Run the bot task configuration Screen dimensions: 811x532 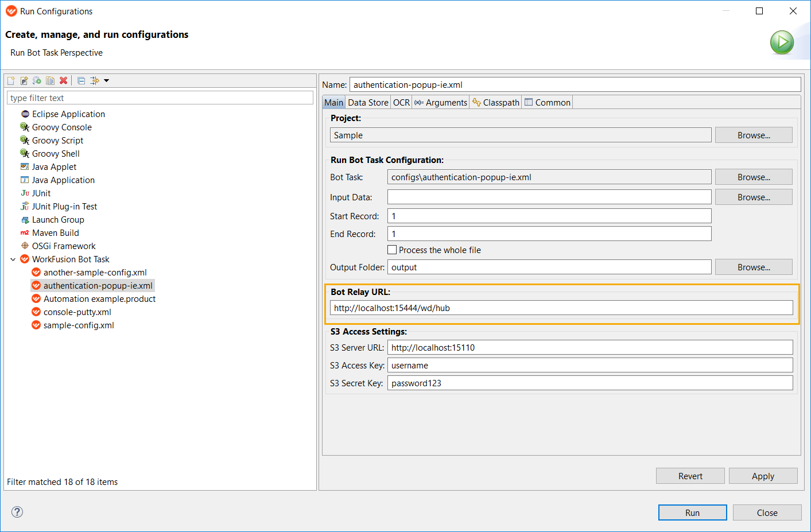pyautogui.click(x=693, y=513)
